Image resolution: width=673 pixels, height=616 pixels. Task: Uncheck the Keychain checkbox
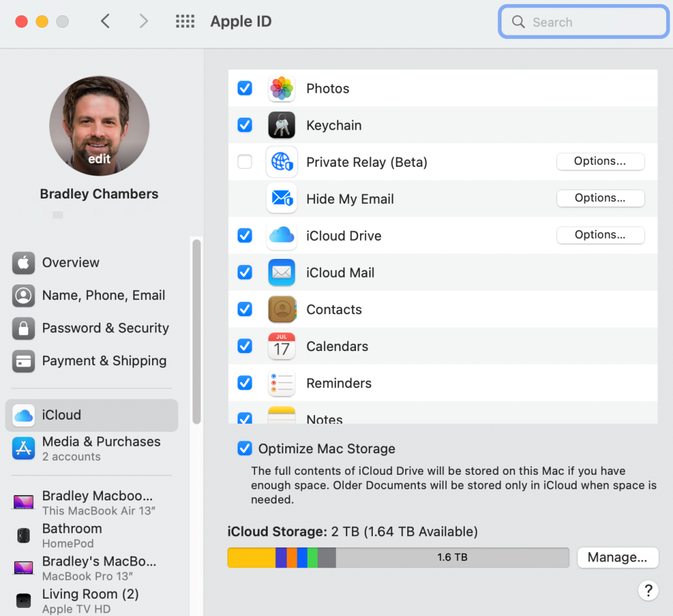coord(245,125)
